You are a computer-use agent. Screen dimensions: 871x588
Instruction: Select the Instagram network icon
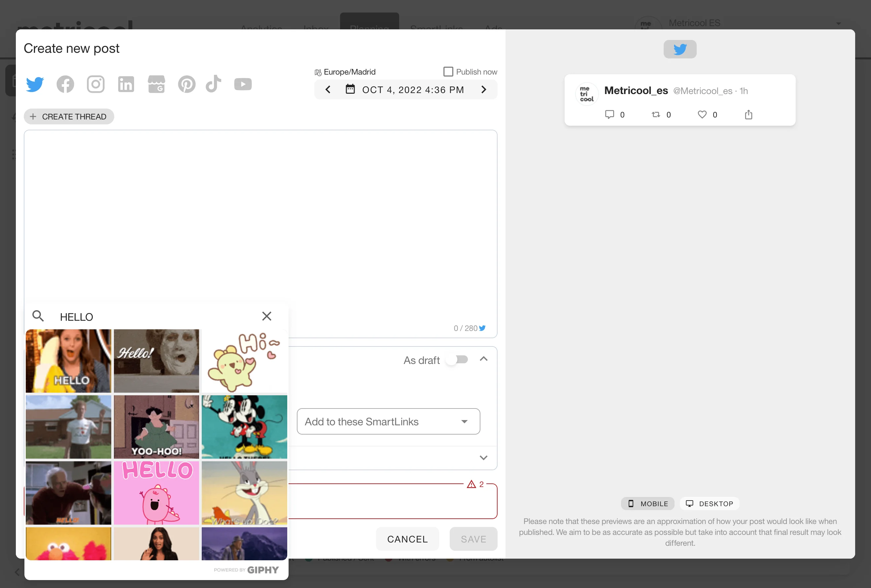[x=95, y=84]
